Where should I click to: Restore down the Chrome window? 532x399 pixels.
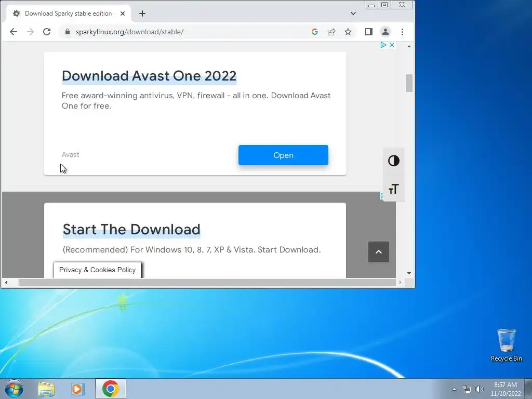coord(384,5)
